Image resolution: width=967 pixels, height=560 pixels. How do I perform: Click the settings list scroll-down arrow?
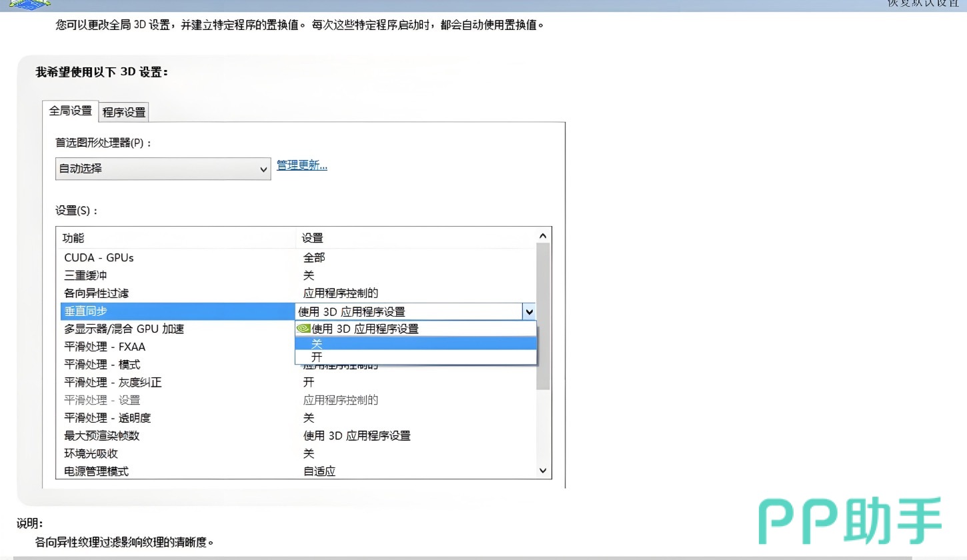[x=543, y=471]
